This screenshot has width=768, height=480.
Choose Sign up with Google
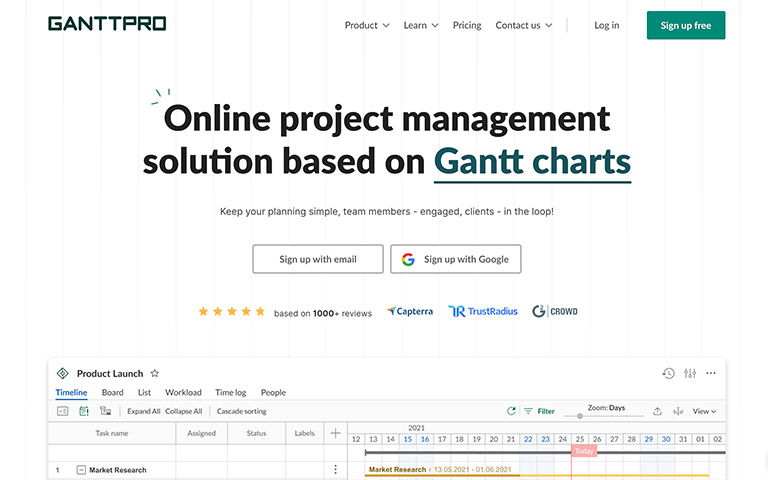pos(456,259)
